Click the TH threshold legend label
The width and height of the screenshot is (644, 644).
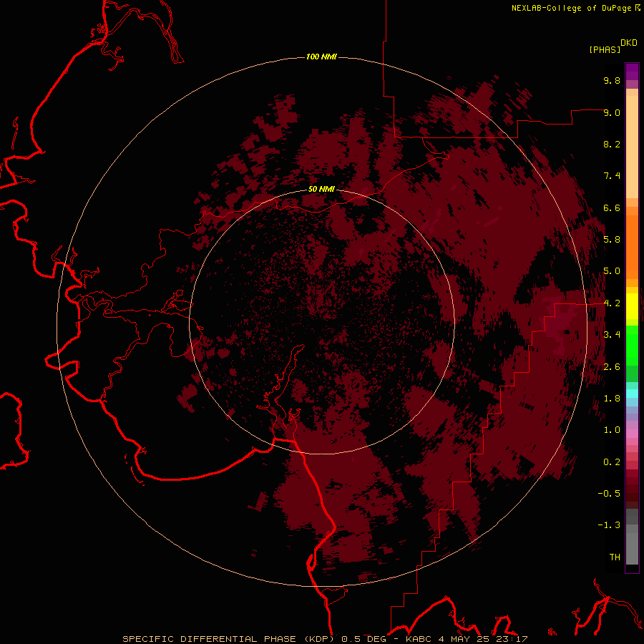615,557
